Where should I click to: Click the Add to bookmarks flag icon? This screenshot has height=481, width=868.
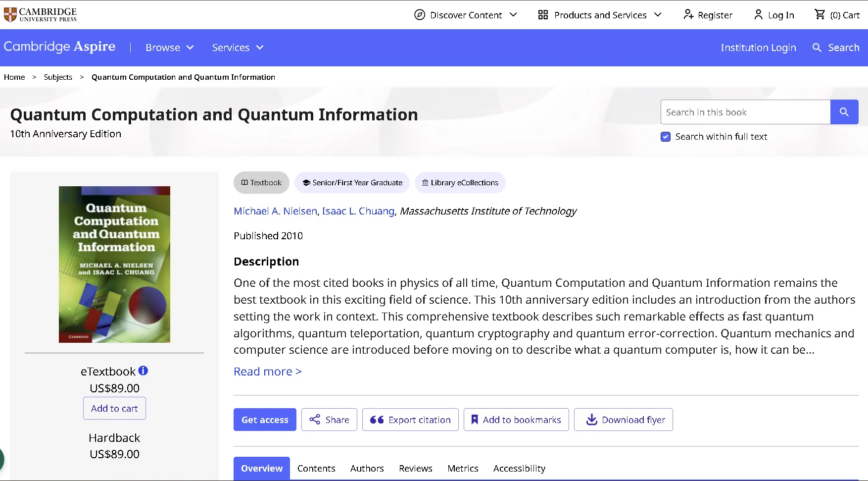(x=475, y=420)
